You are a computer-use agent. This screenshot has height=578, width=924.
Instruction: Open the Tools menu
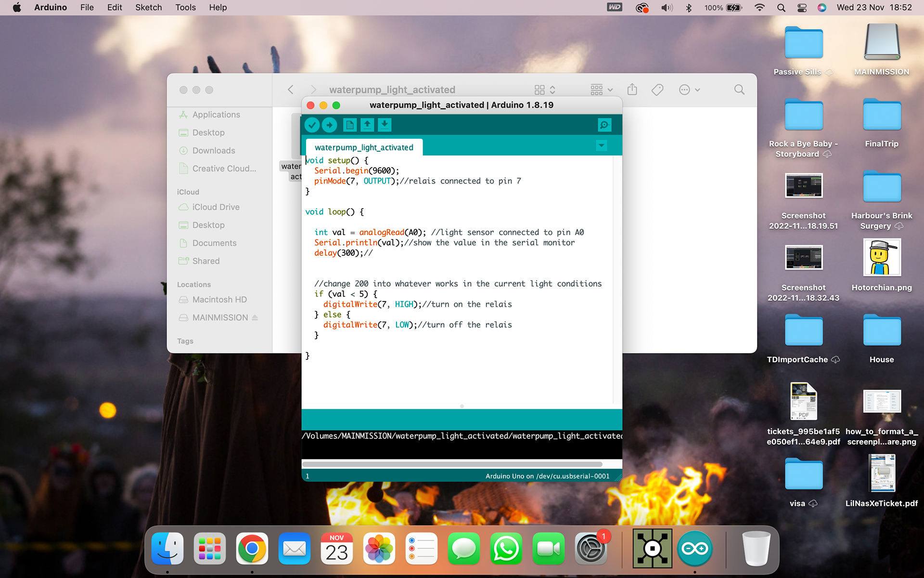185,7
